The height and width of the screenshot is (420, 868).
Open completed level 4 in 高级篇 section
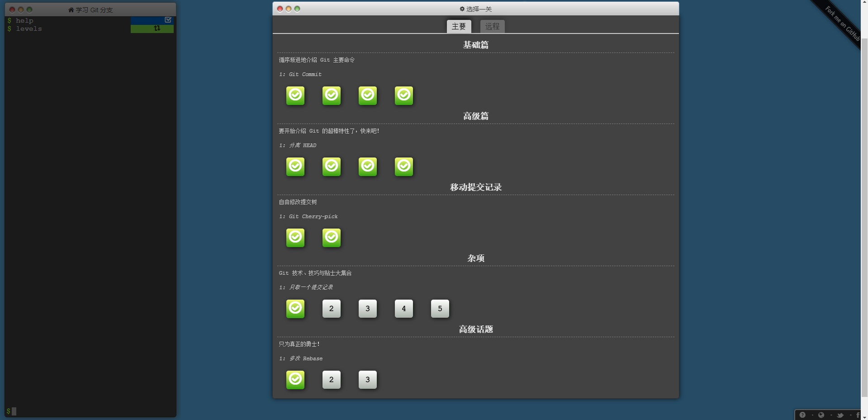(x=404, y=167)
